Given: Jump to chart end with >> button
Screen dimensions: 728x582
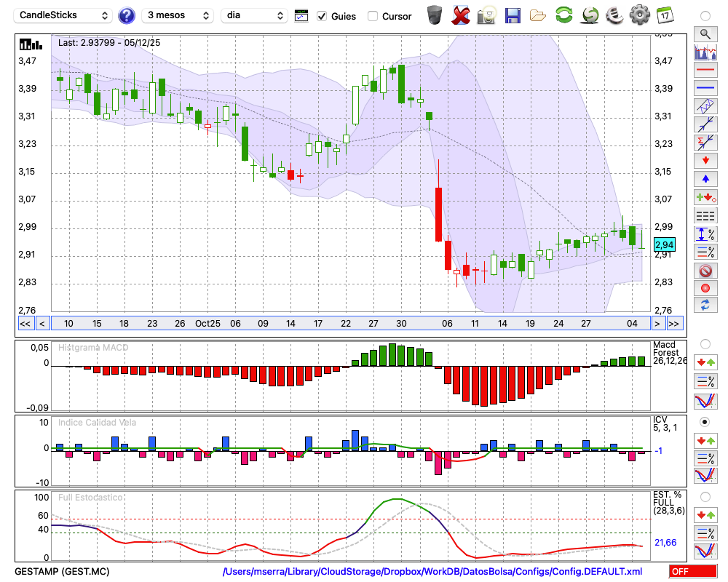Looking at the screenshot, I should click(x=675, y=324).
